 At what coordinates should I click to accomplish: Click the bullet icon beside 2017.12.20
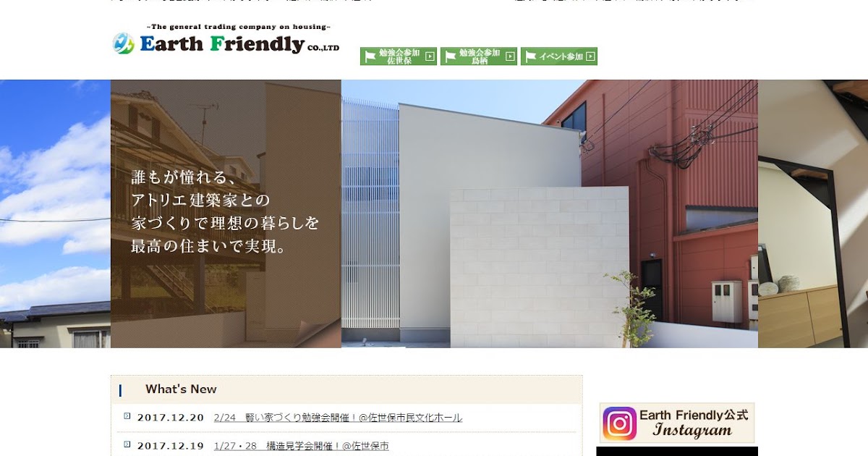coord(127,416)
